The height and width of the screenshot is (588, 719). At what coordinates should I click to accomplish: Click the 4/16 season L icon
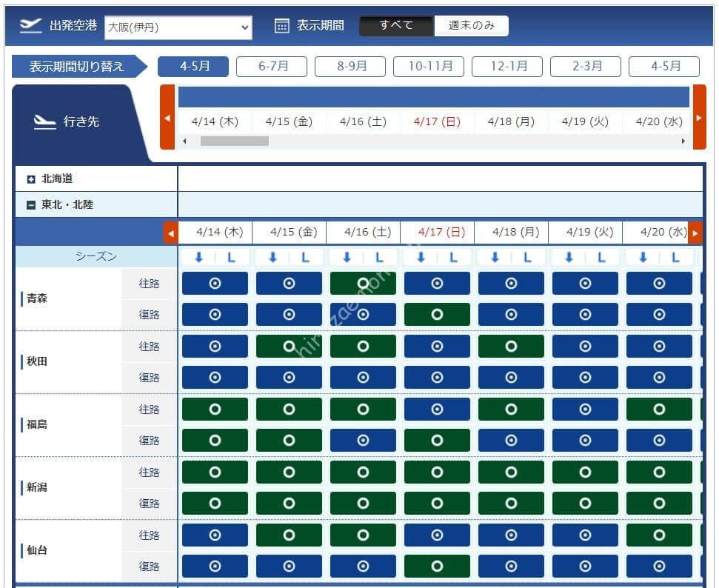click(x=379, y=257)
